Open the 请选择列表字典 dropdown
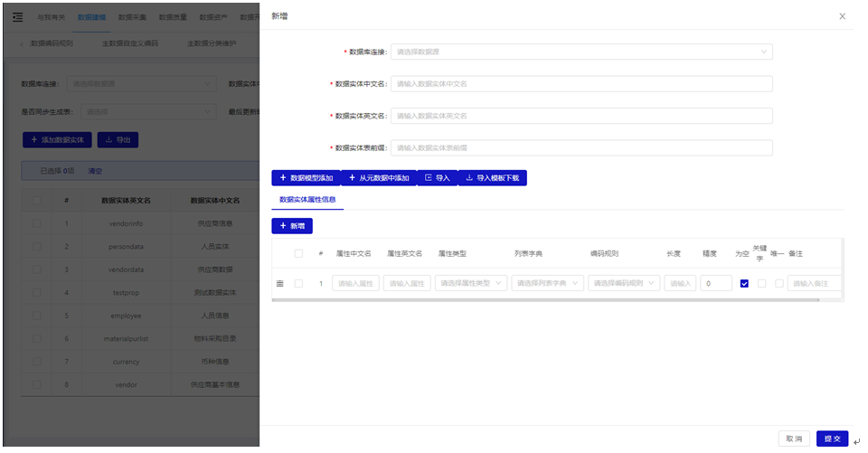868x453 pixels. pyautogui.click(x=547, y=284)
